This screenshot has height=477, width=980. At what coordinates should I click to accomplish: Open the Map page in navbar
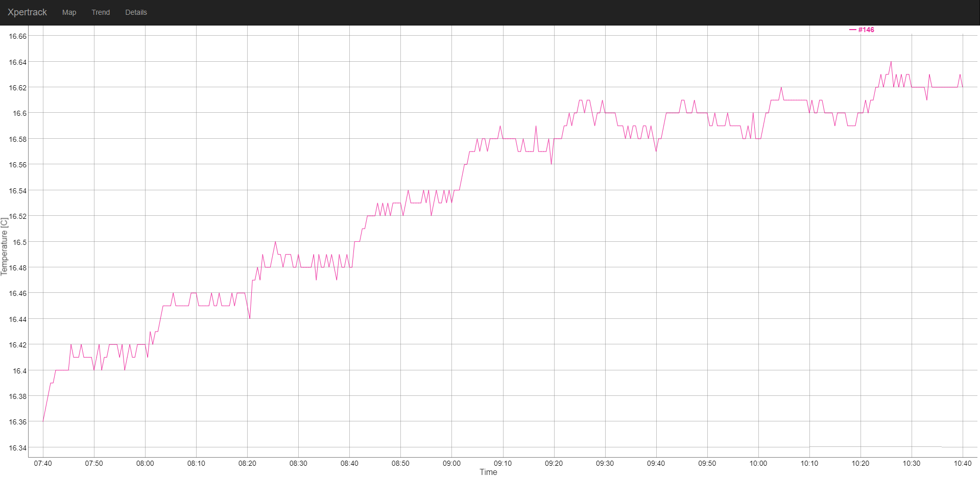(x=69, y=12)
